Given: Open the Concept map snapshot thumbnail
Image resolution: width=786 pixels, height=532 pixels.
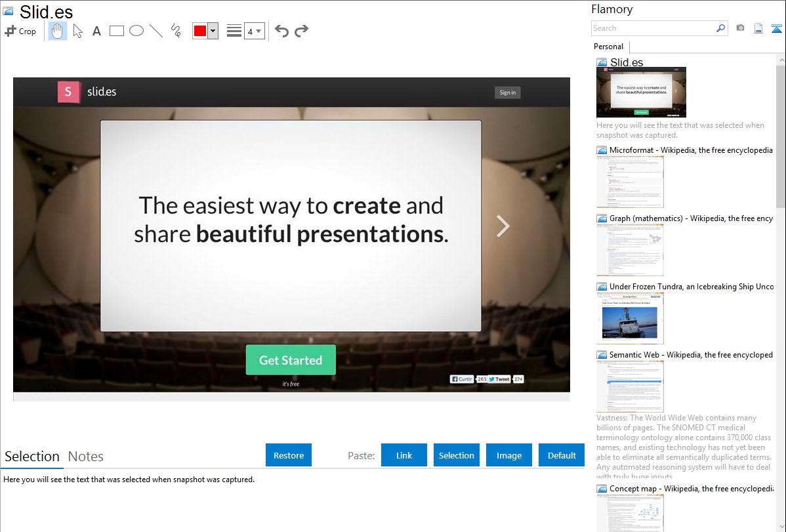Looking at the screenshot, I should pyautogui.click(x=630, y=513).
